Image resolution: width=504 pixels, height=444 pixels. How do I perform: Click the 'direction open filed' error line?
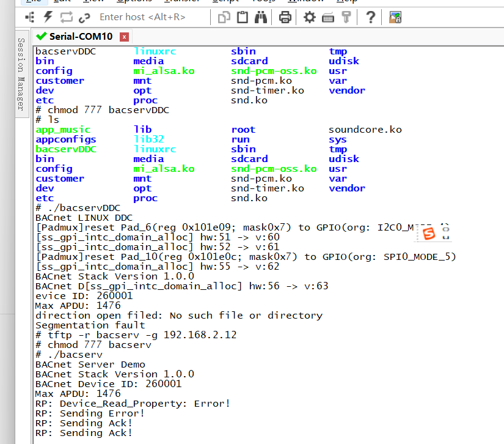(179, 316)
